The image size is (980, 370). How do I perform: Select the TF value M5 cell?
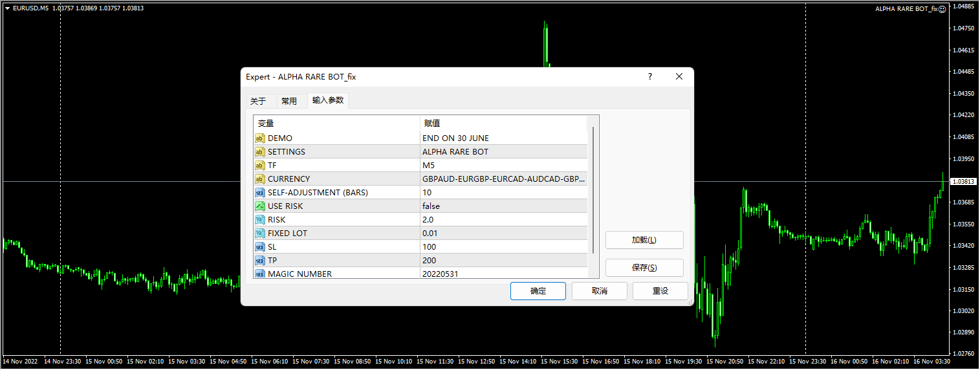428,166
